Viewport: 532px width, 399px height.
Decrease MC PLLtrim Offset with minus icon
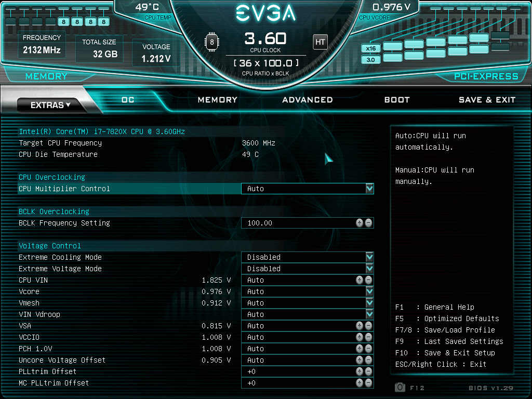(368, 383)
